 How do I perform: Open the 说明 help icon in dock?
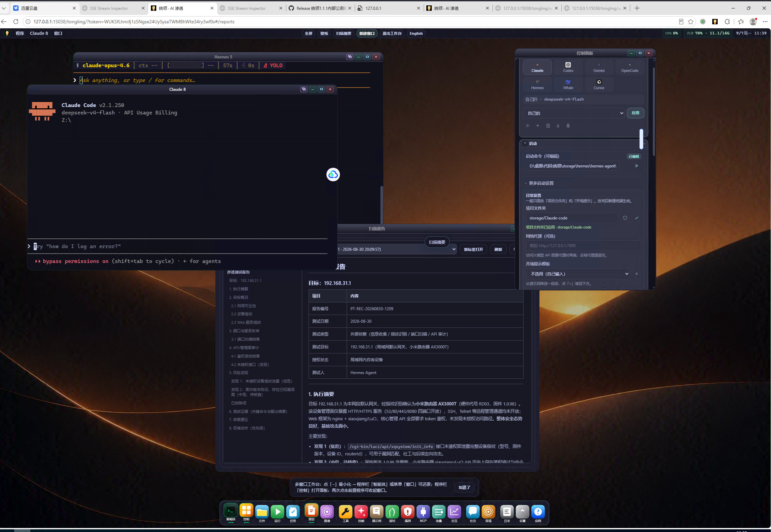538,512
